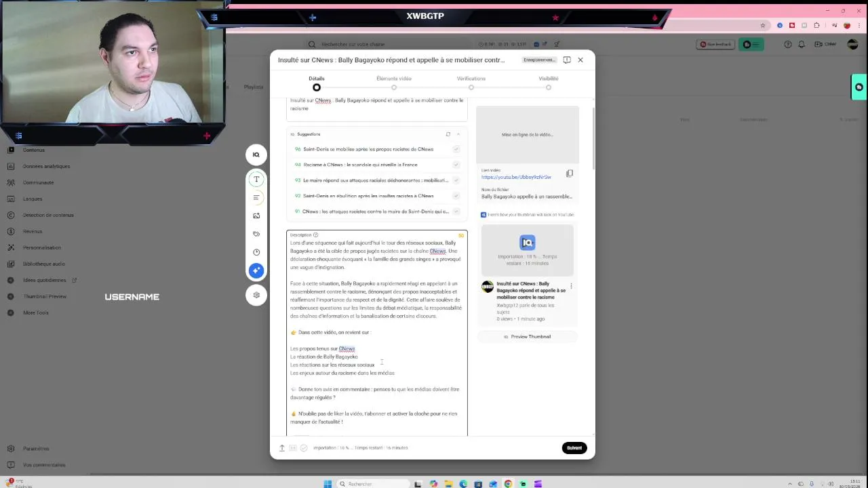Click the Suivant button
This screenshot has width=868, height=488.
574,448
